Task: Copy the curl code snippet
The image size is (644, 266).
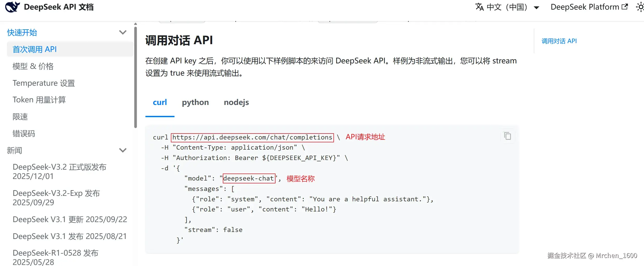Action: (x=507, y=136)
